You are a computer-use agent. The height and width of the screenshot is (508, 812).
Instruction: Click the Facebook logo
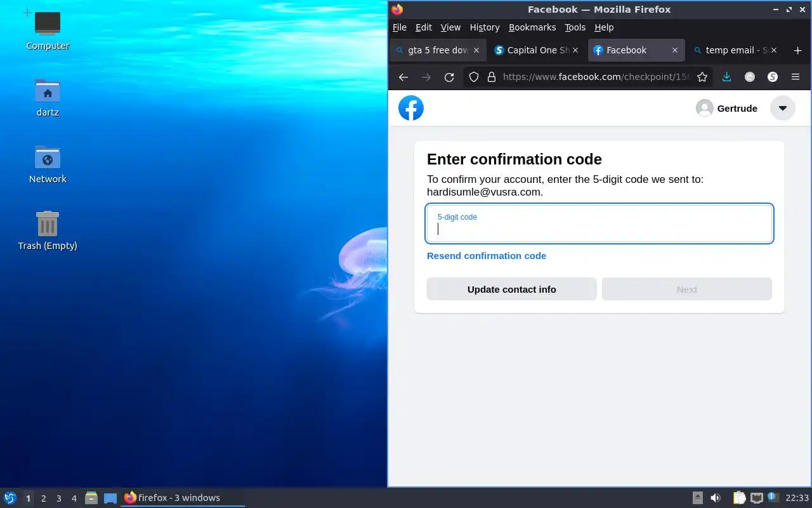pos(411,108)
